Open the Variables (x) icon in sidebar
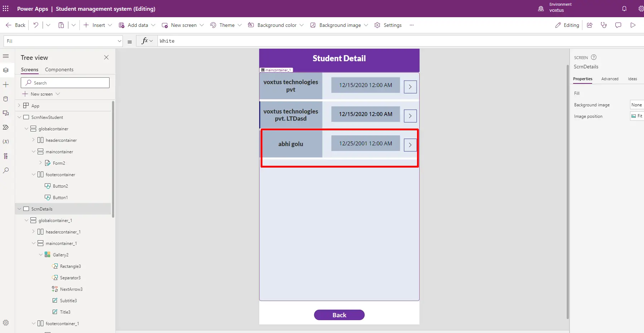The image size is (644, 333). pos(6,142)
